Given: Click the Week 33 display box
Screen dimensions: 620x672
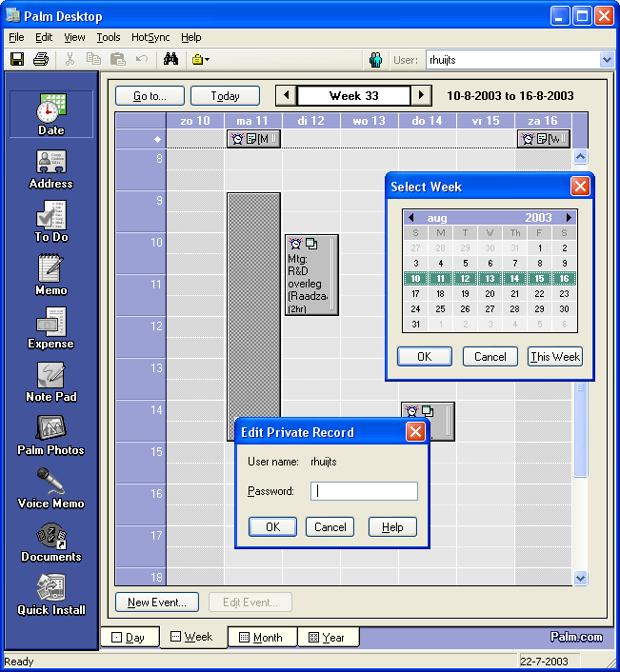Looking at the screenshot, I should [353, 95].
